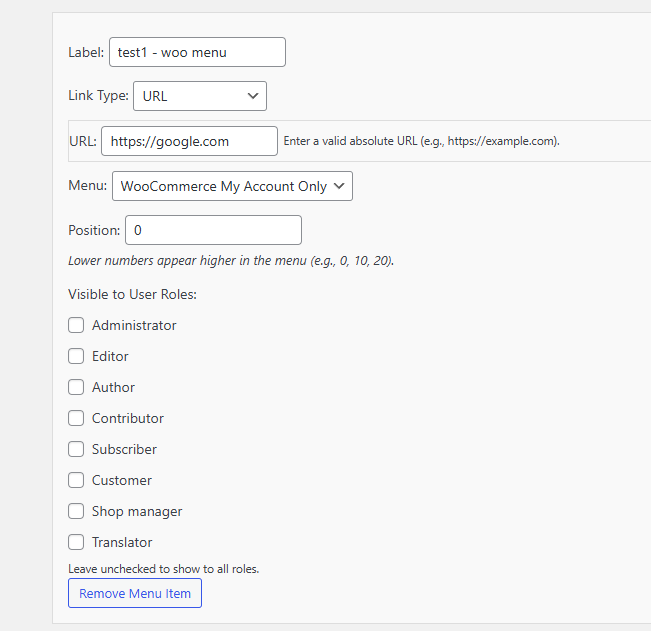Screen dimensions: 651x631
Task: Click the Remove Menu Item button
Action: coord(135,593)
